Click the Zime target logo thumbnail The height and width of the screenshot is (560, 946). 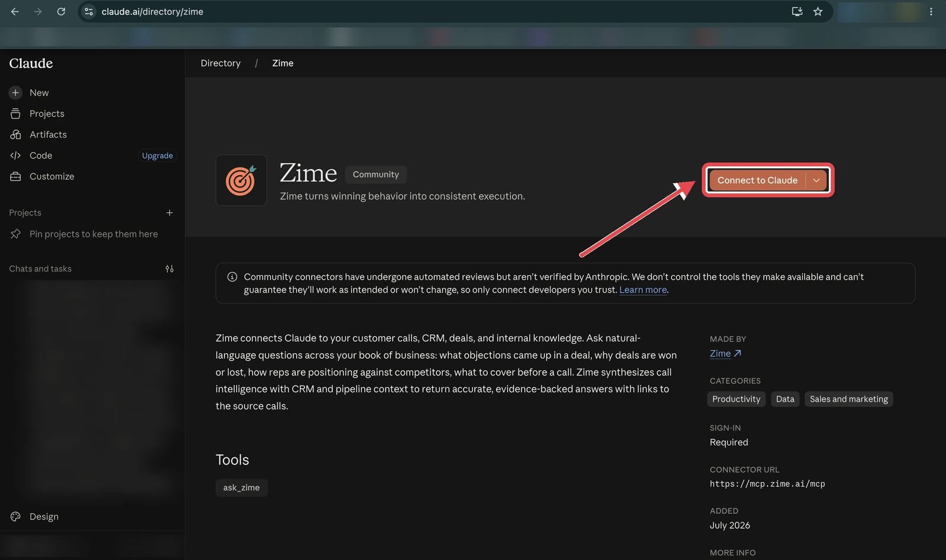pos(241,180)
